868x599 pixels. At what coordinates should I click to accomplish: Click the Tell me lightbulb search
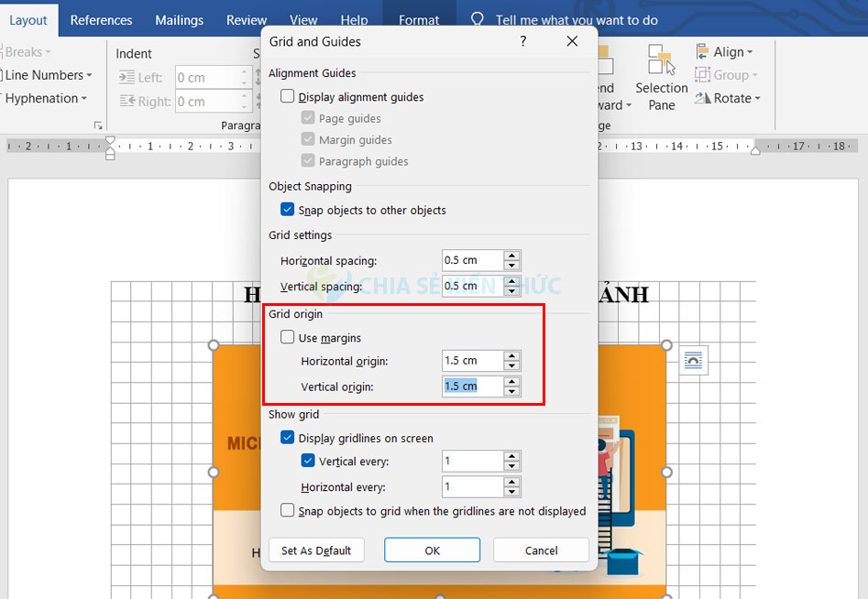(477, 19)
